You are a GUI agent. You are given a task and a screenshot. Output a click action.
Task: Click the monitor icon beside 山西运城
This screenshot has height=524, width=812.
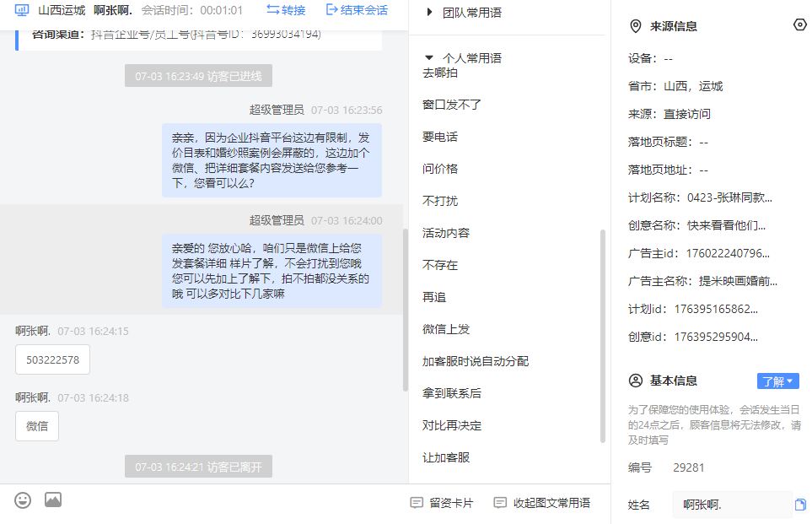(x=22, y=10)
